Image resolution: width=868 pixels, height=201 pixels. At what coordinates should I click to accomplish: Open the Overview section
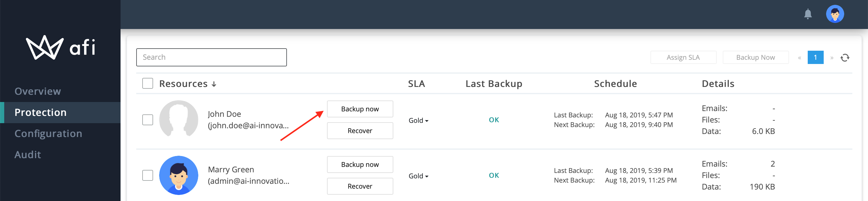click(x=38, y=91)
